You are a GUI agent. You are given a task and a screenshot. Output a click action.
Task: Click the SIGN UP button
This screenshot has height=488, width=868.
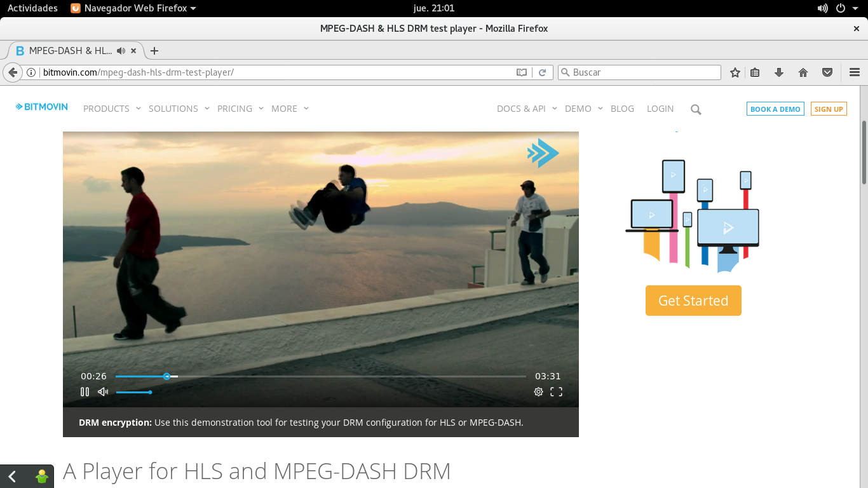(x=829, y=109)
